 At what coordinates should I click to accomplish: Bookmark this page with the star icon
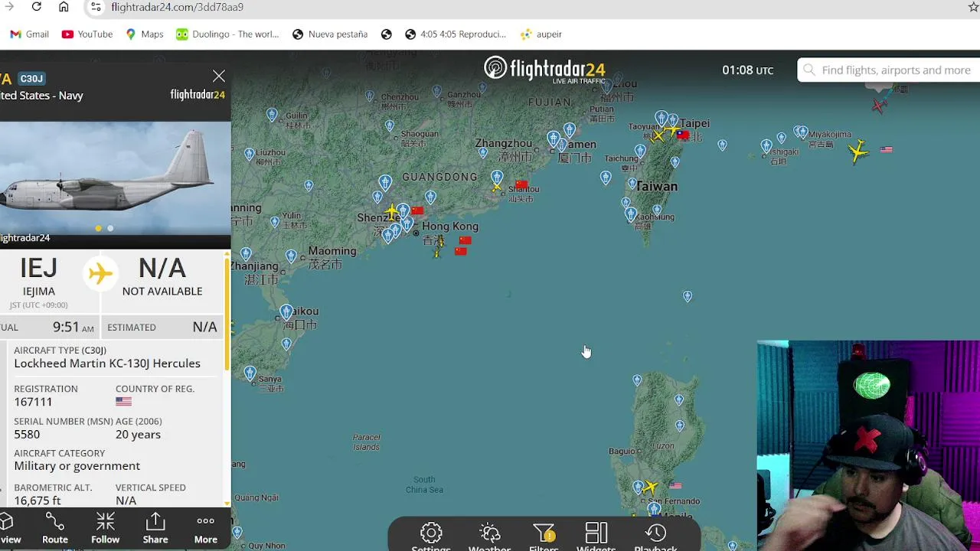(973, 7)
